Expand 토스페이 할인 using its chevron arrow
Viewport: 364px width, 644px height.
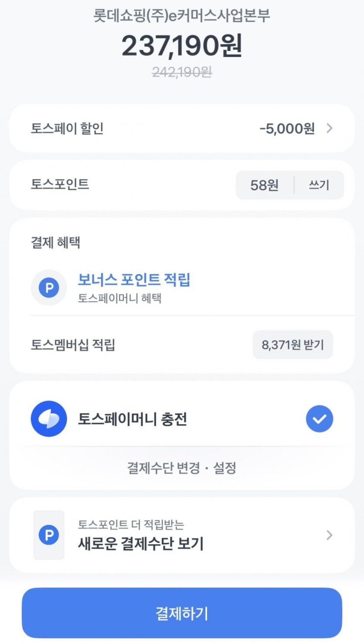[330, 128]
